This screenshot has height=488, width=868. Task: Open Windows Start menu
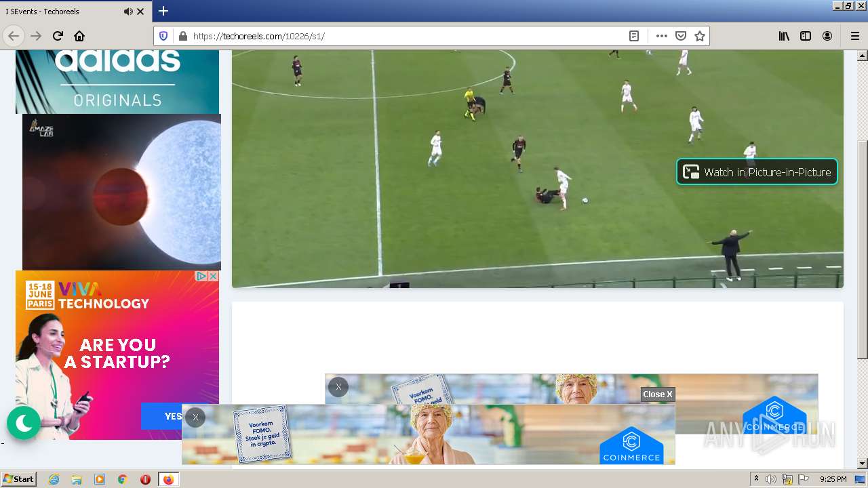click(x=18, y=479)
